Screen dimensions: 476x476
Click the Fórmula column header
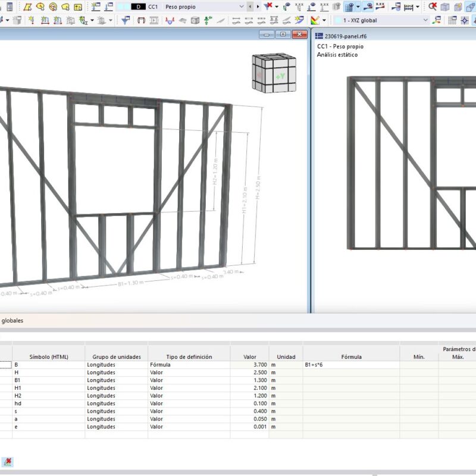(351, 356)
